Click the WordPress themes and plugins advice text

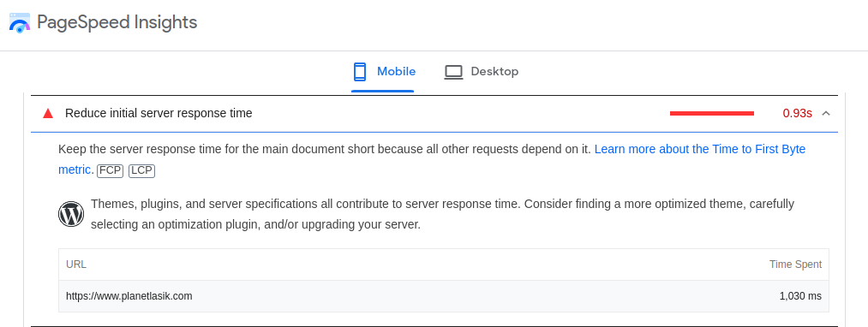(442, 214)
